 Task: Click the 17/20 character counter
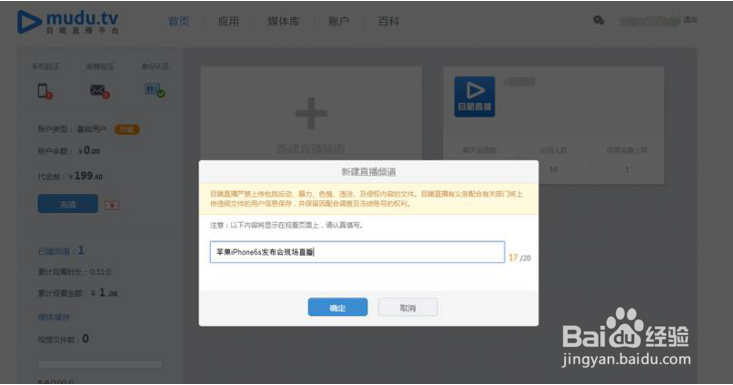click(x=520, y=257)
